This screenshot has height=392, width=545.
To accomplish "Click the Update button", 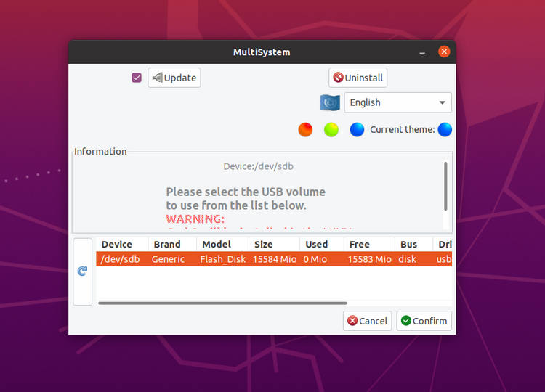I will coord(174,78).
